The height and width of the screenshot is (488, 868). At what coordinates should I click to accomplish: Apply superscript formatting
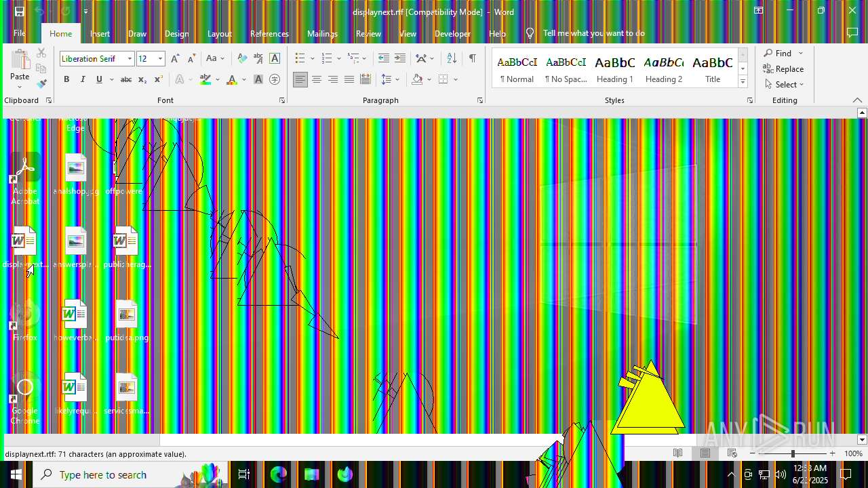(x=158, y=79)
